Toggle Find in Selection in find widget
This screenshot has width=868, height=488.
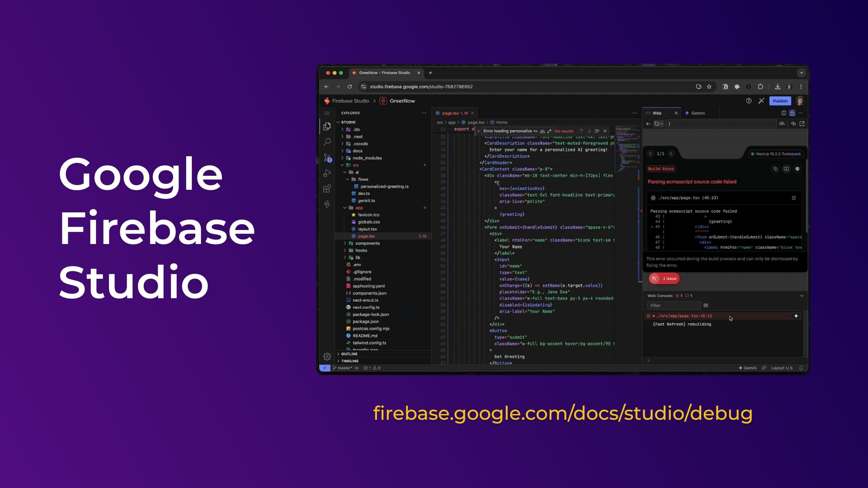[597, 131]
